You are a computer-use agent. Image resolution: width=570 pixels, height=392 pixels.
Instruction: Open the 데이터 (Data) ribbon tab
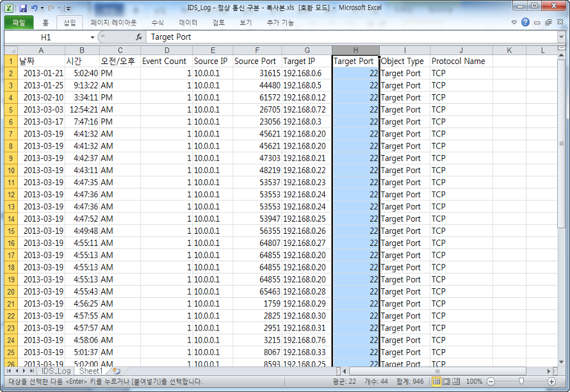(x=188, y=22)
